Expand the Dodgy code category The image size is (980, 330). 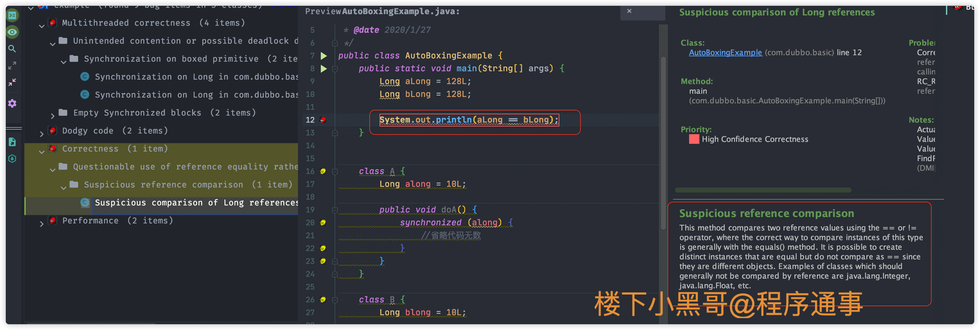pyautogui.click(x=42, y=134)
